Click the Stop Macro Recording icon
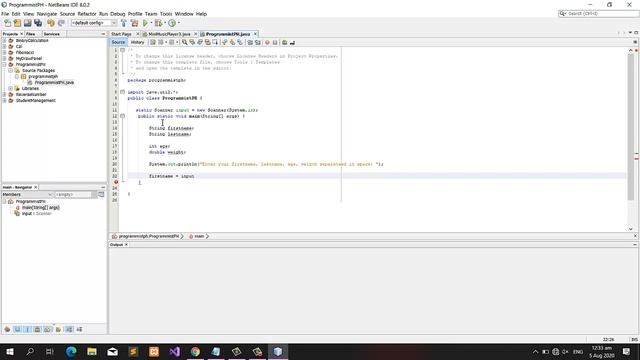This screenshot has width=640, height=360. (275, 42)
